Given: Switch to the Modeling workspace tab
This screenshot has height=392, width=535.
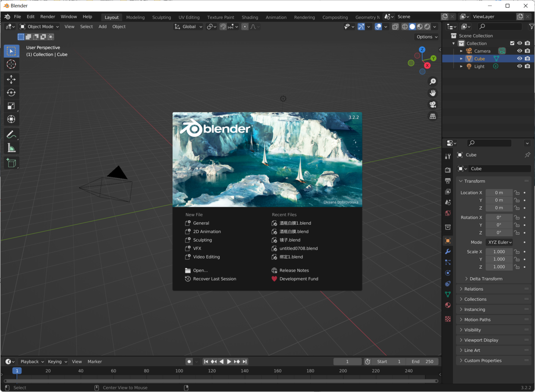Looking at the screenshot, I should tap(135, 17).
